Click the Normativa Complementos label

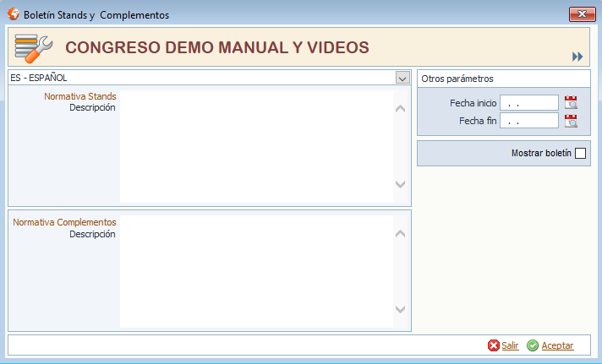tap(64, 222)
